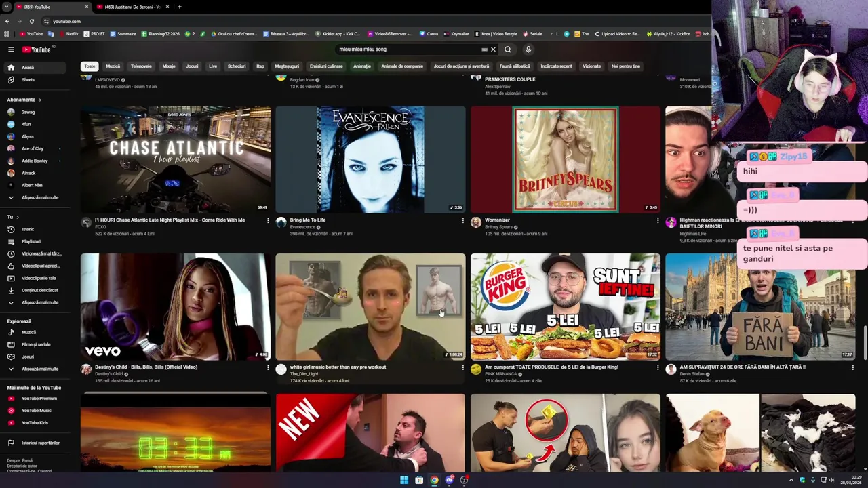Click the search magnifier button

pyautogui.click(x=507, y=49)
